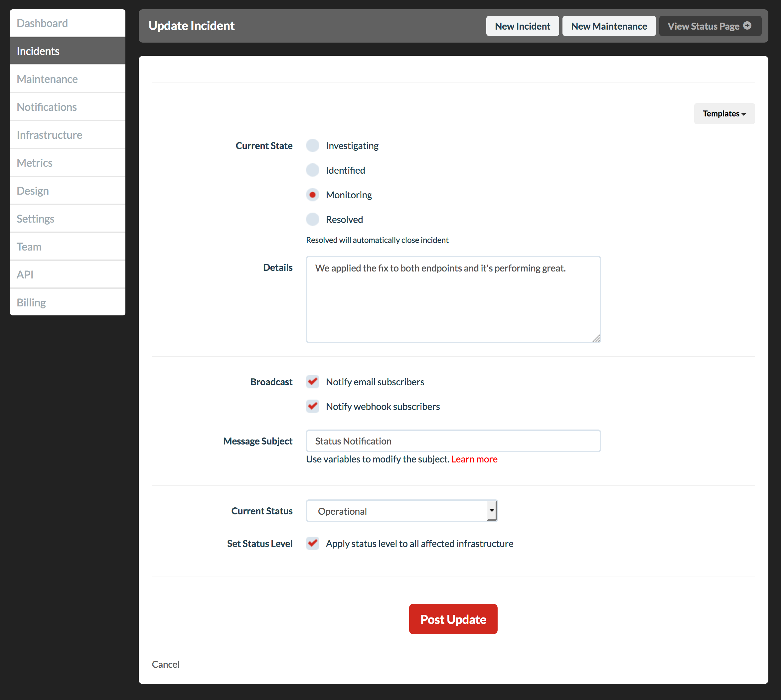Click into the Details text area
This screenshot has width=781, height=700.
[453, 299]
